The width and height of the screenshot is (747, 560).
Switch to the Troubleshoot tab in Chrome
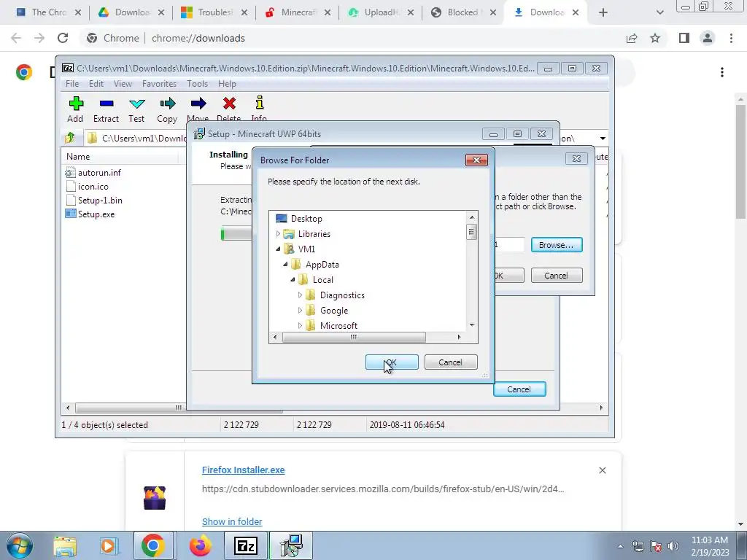click(214, 13)
